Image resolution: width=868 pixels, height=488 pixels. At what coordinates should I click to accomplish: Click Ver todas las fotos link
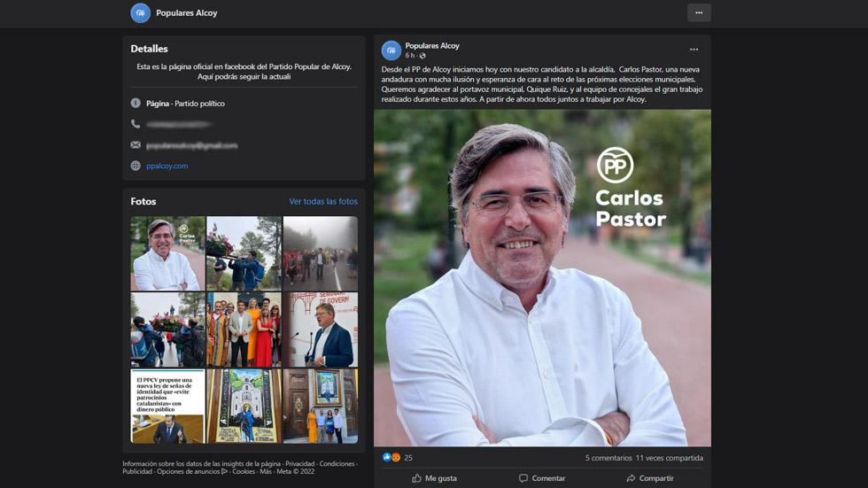(x=323, y=202)
